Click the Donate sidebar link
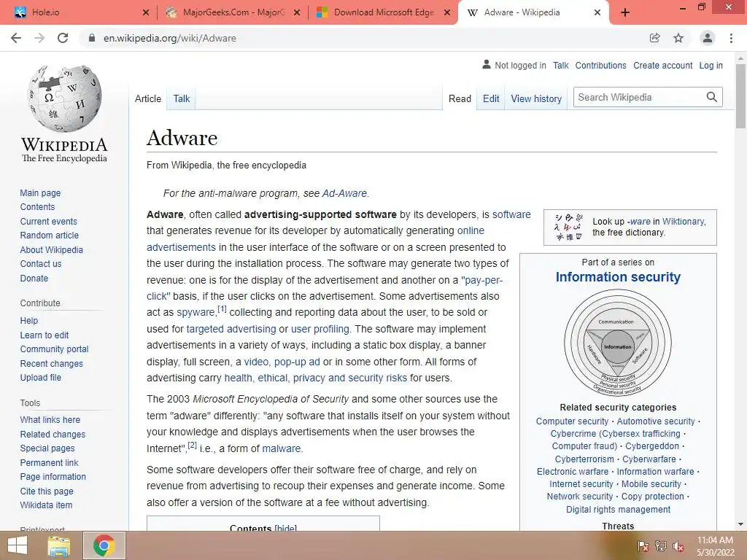Image resolution: width=747 pixels, height=560 pixels. pyautogui.click(x=34, y=278)
